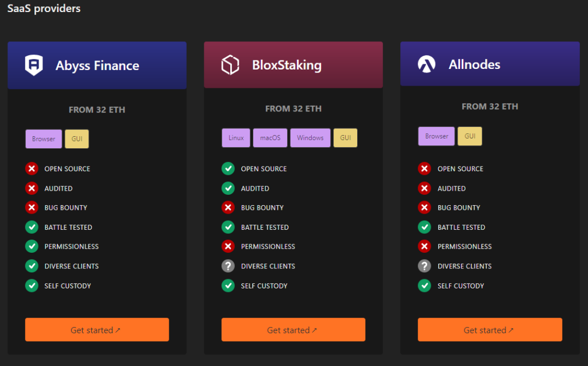588x366 pixels.
Task: Click DIVERSE CLIENTS label on Allnodes card
Action: click(x=464, y=266)
